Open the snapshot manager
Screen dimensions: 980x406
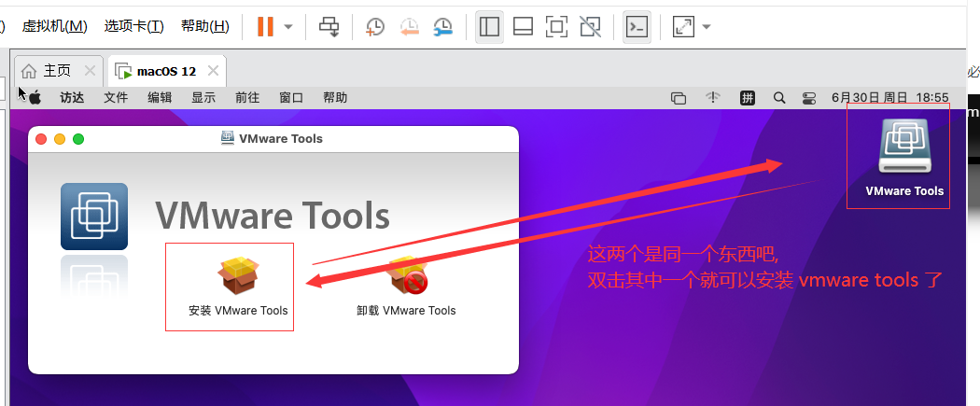click(x=442, y=26)
